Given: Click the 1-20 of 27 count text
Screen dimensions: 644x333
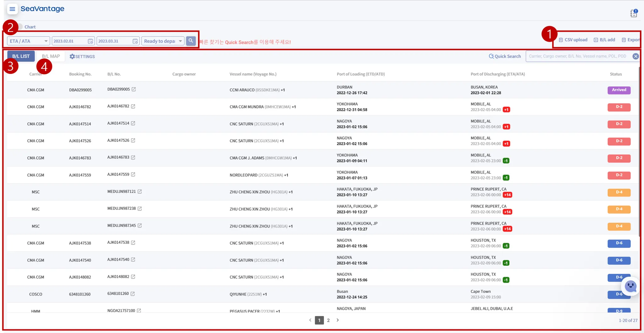Looking at the screenshot, I should coord(628,320).
